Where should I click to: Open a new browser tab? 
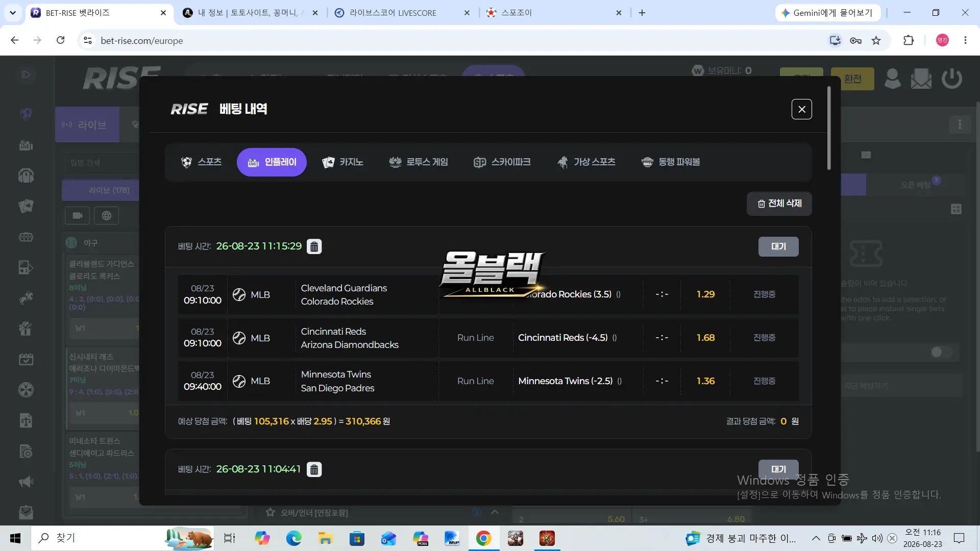642,13
